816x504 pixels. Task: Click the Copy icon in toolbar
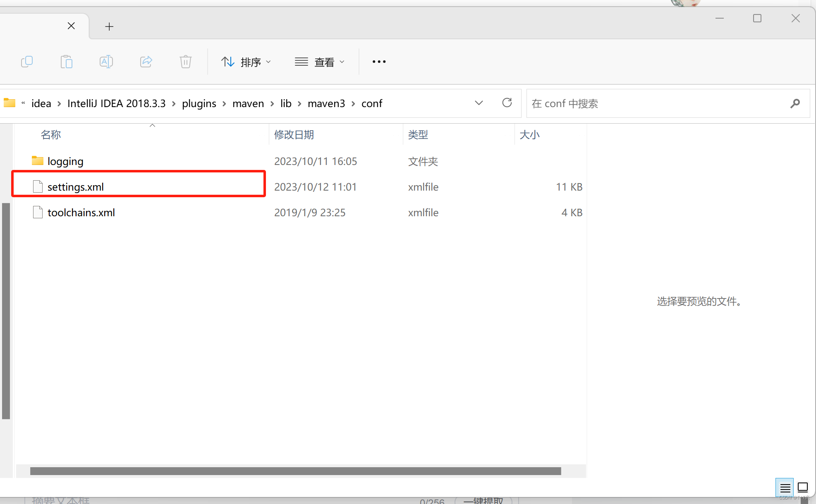pyautogui.click(x=27, y=62)
